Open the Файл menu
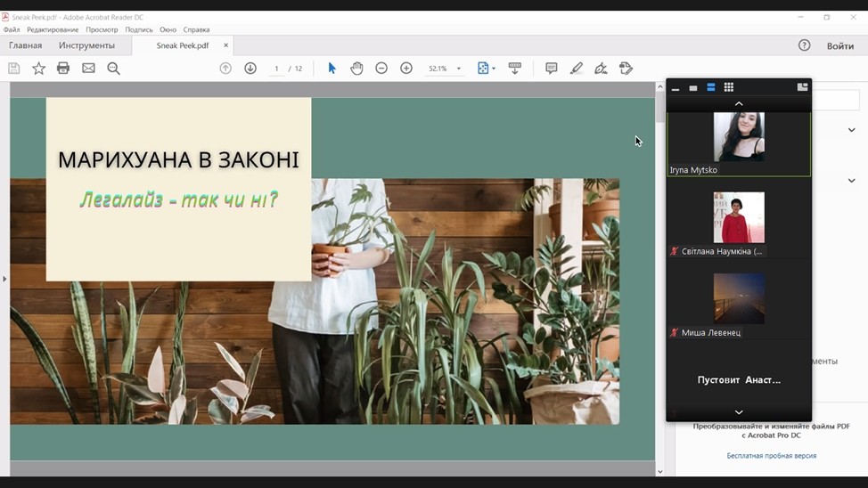The height and width of the screenshot is (488, 868). (12, 29)
